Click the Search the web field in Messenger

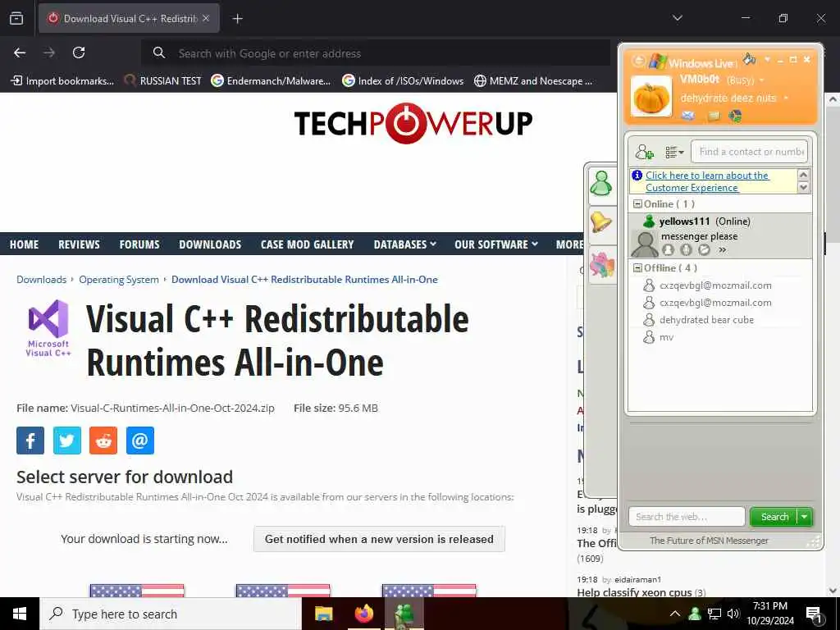click(687, 517)
